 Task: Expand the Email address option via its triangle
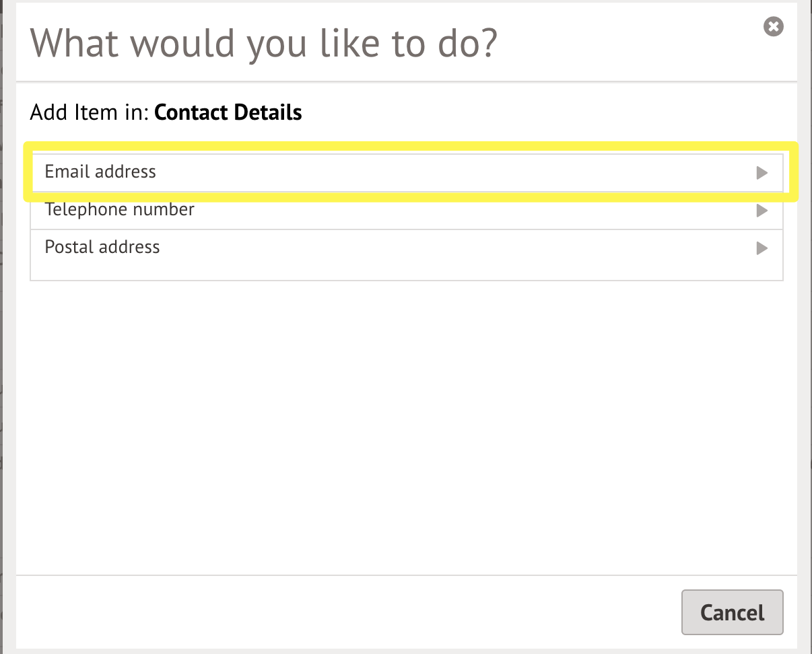pyautogui.click(x=762, y=173)
